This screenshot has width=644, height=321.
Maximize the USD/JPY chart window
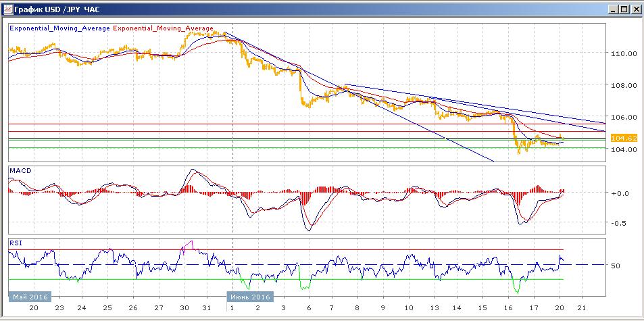coord(624,9)
